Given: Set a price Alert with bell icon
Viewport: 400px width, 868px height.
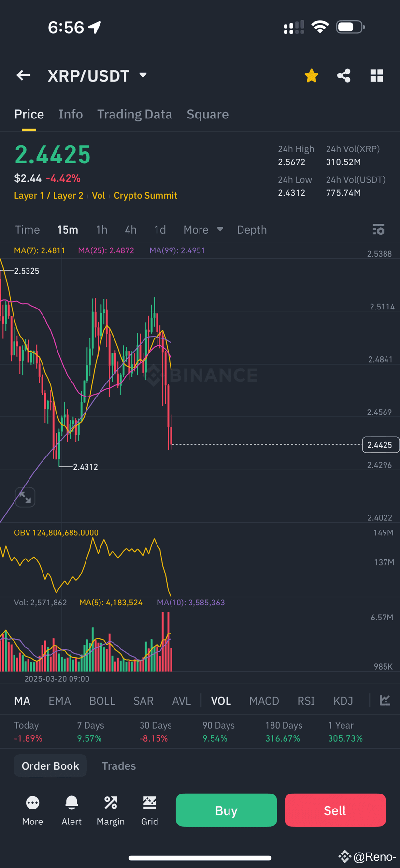Looking at the screenshot, I should (x=71, y=811).
